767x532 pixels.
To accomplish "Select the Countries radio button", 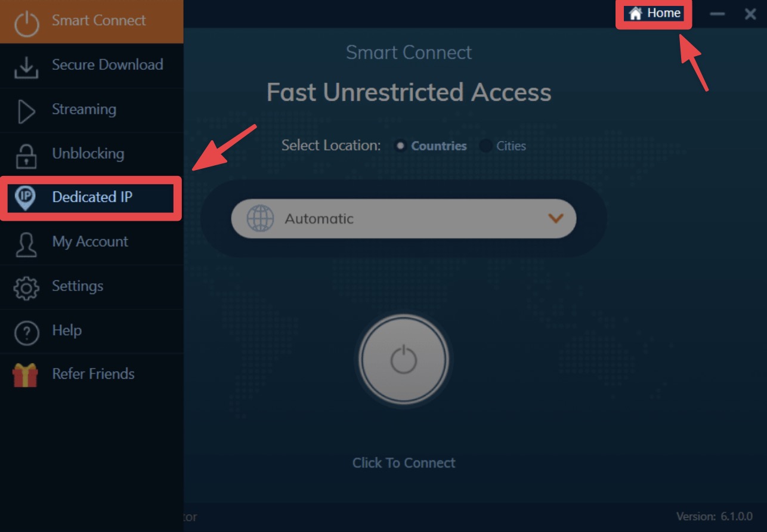I will point(400,146).
